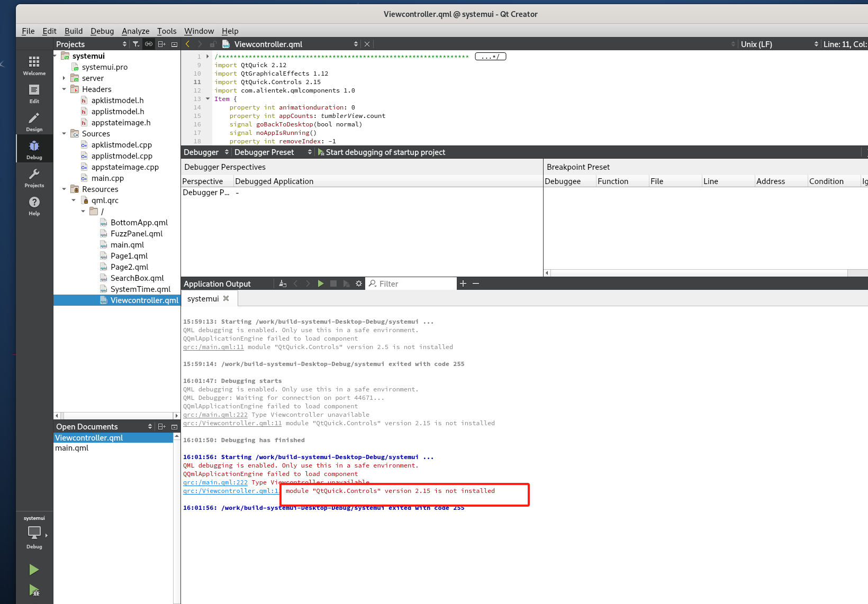Collapse the qml.qrc resource node

pyautogui.click(x=74, y=200)
